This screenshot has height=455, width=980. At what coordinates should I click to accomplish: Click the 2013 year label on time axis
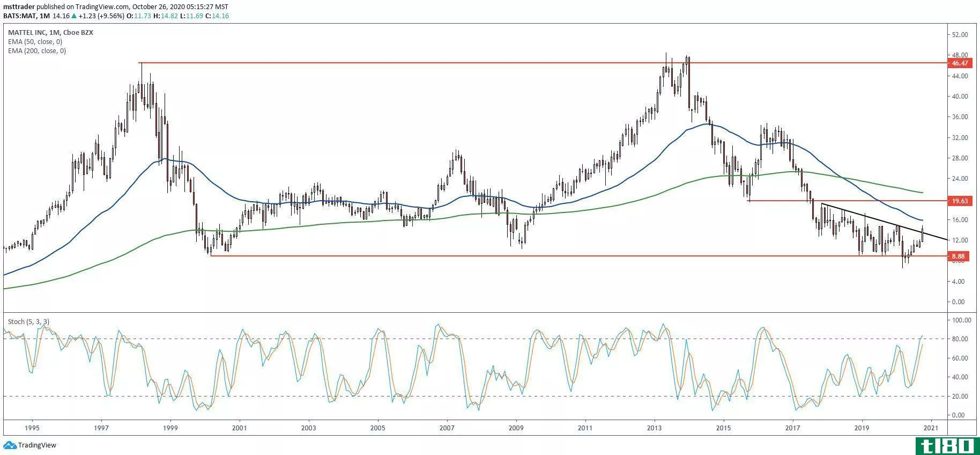click(x=655, y=428)
